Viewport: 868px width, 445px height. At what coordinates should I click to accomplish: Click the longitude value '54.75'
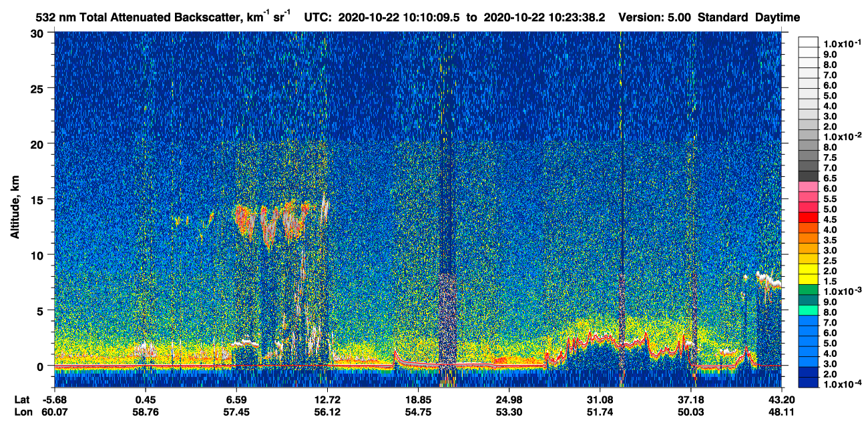click(417, 412)
